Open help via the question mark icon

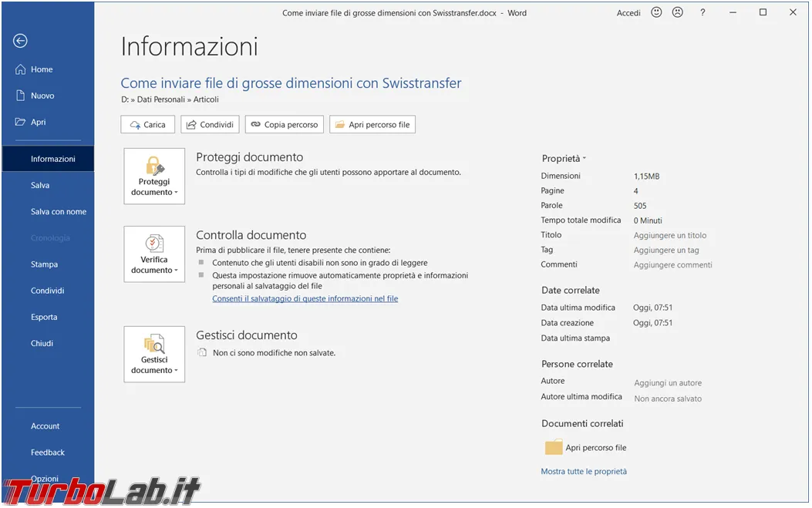pos(702,12)
